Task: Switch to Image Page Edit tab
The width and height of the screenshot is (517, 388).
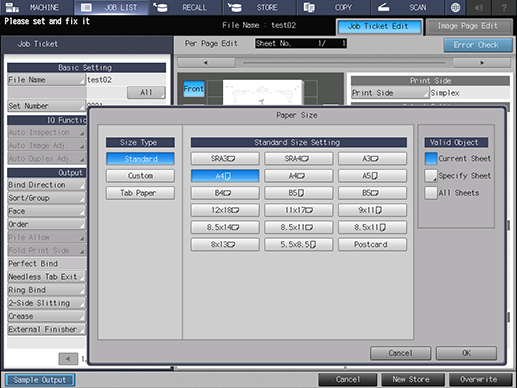Action: 469,26
